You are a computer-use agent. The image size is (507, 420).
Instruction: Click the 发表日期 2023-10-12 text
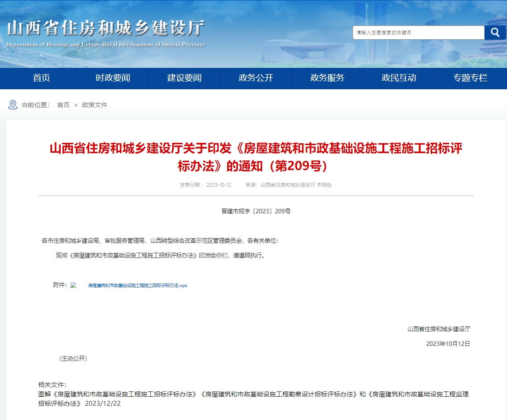[205, 185]
